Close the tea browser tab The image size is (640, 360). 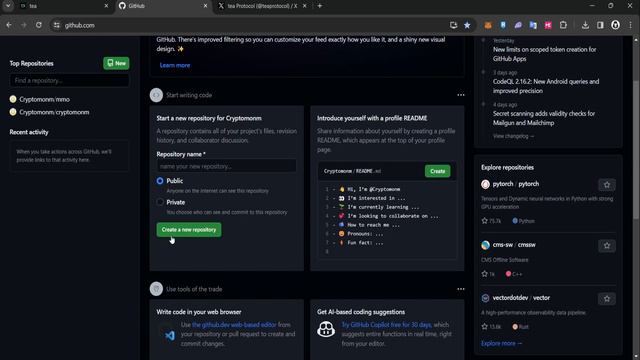[x=106, y=6]
